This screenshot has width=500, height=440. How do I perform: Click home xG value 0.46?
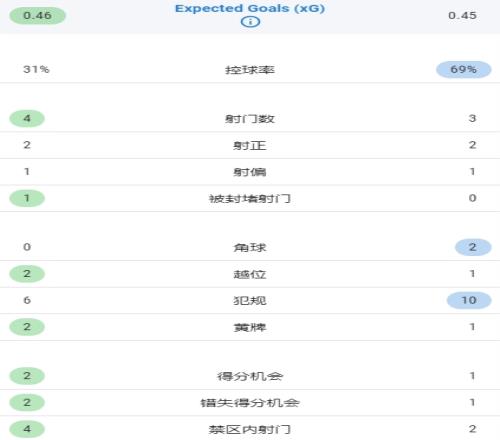[x=37, y=15]
